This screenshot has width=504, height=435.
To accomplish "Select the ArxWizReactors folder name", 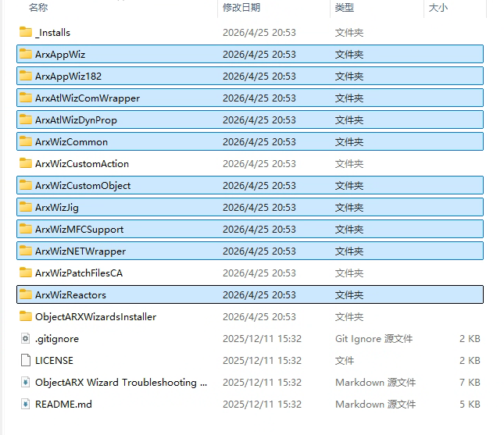I will point(70,294).
